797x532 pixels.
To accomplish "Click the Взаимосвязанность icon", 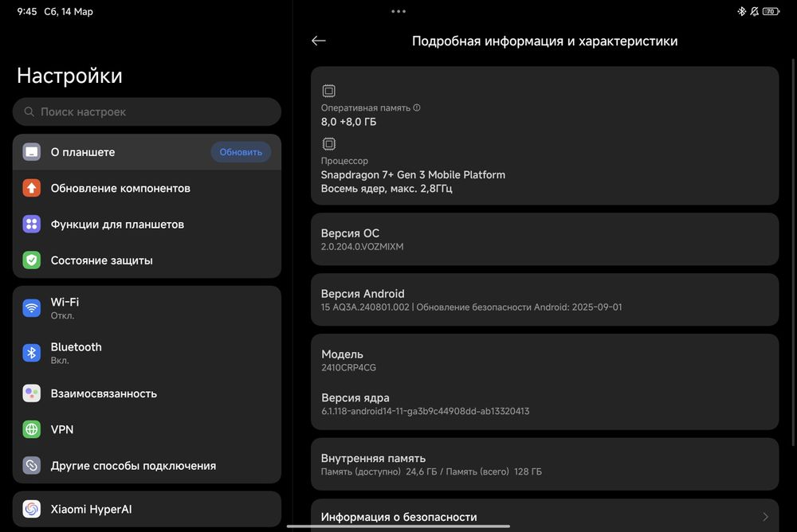I will coord(32,393).
